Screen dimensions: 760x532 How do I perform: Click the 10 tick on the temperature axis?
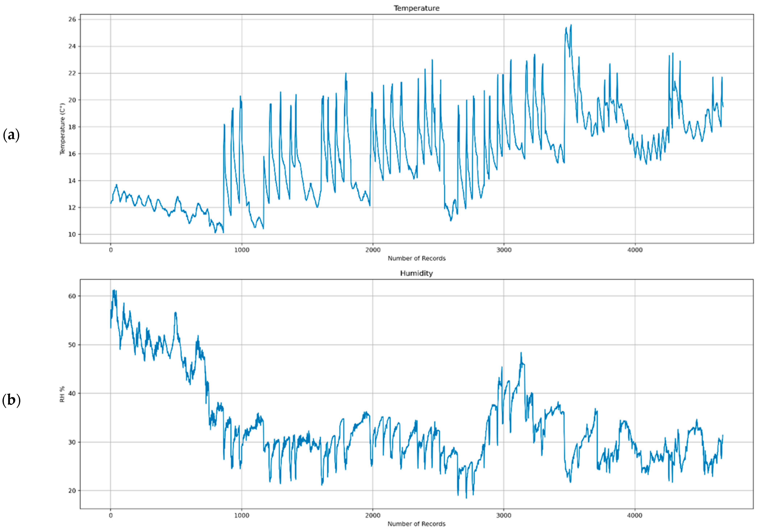(x=72, y=235)
